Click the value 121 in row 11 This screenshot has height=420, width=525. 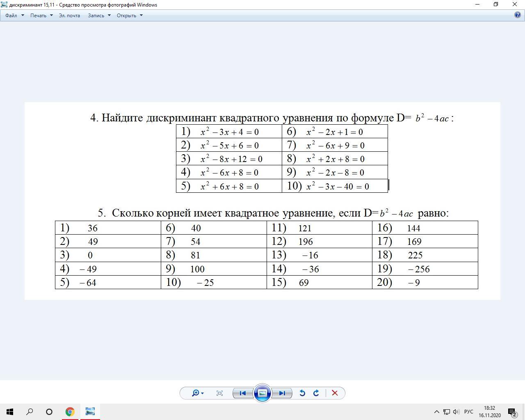point(305,228)
